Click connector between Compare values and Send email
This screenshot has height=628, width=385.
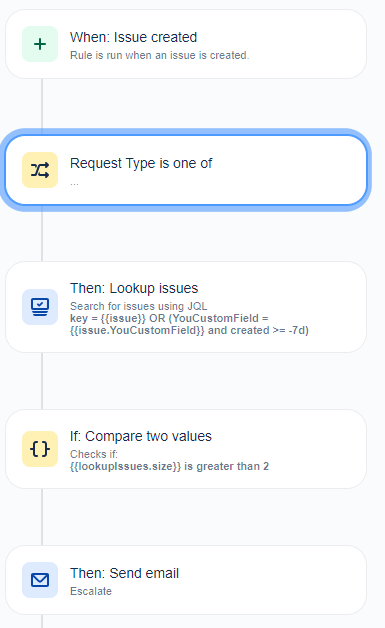coord(42,517)
